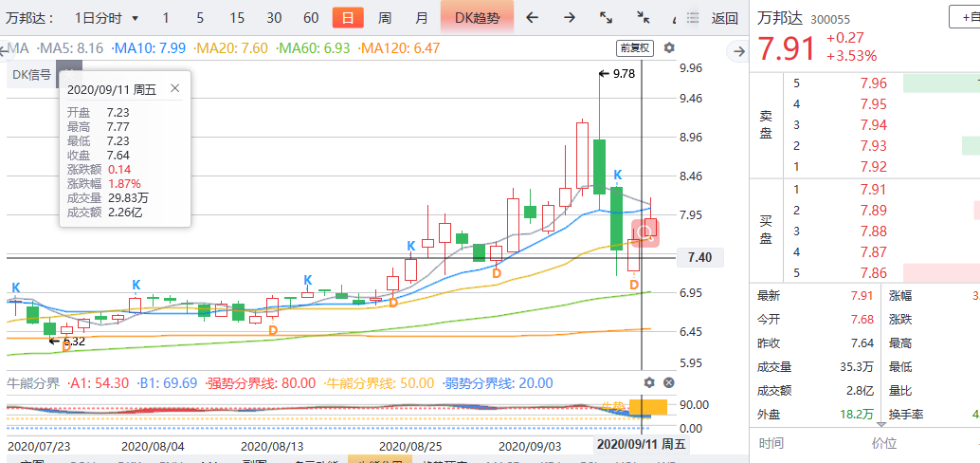Screen dimensions: 980x463
Task: Click the 今开 7.68 row
Action: click(815, 320)
